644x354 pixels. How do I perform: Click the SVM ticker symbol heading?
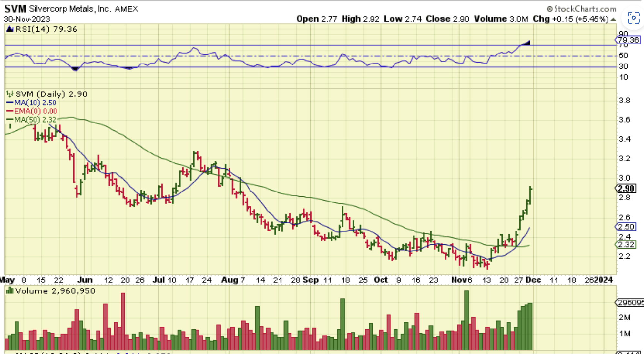pyautogui.click(x=15, y=9)
